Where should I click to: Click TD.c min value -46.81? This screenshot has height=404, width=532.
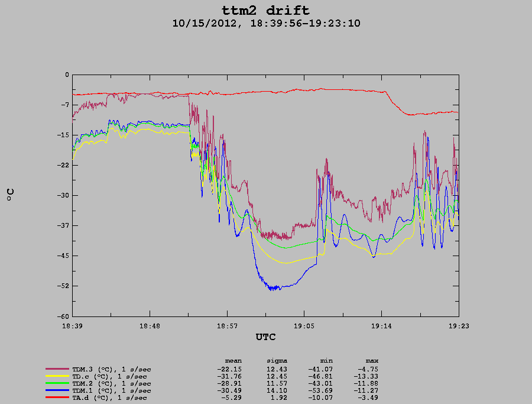pos(320,377)
